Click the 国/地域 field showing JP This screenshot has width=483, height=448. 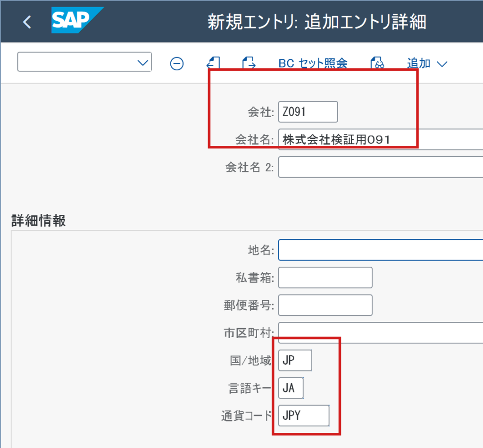click(295, 361)
